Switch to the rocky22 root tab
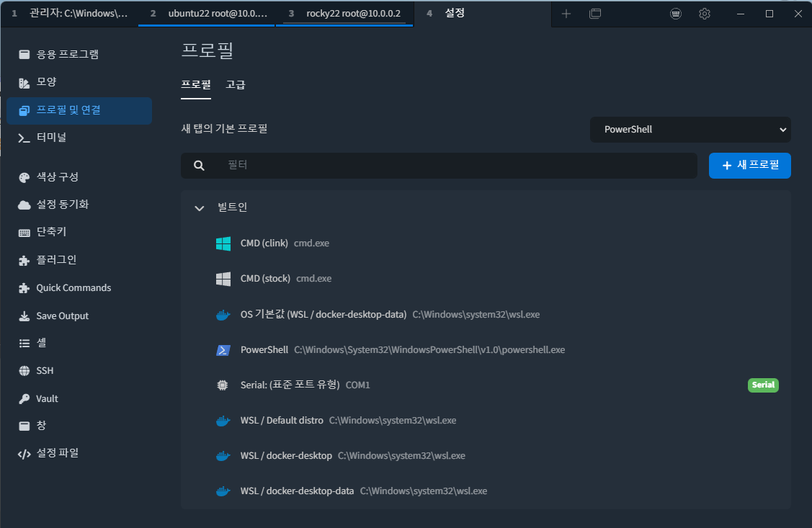 point(344,14)
